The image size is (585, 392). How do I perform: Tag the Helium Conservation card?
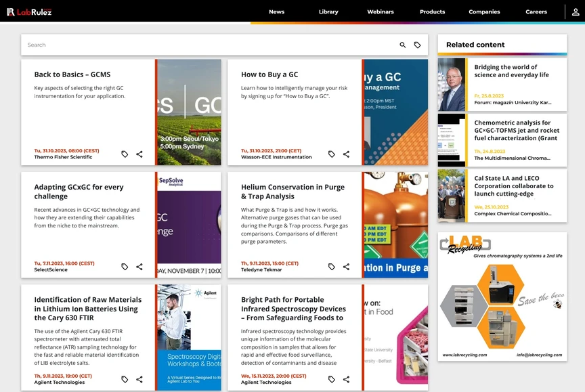coord(331,267)
